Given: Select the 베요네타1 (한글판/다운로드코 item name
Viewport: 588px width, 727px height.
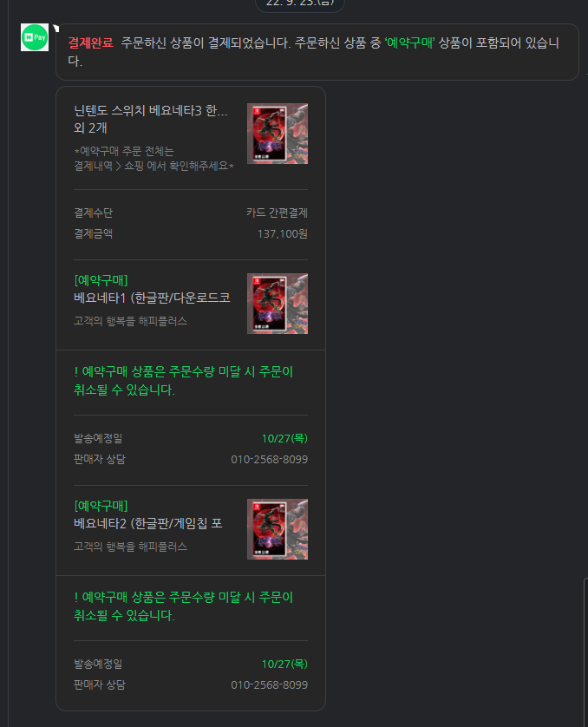Looking at the screenshot, I should (x=152, y=298).
